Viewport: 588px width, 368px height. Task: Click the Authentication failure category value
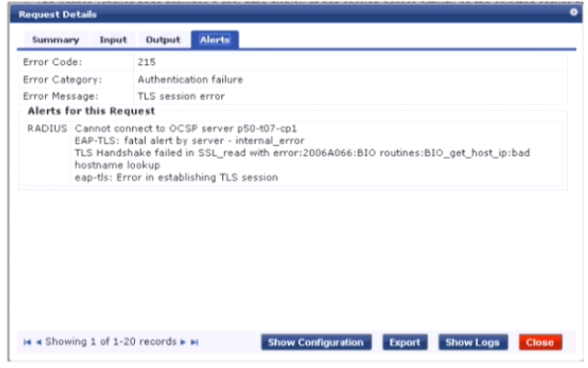pos(190,80)
